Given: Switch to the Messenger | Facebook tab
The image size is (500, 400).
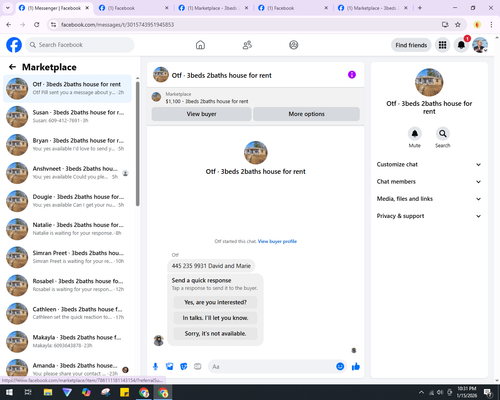Looking at the screenshot, I should point(54,8).
